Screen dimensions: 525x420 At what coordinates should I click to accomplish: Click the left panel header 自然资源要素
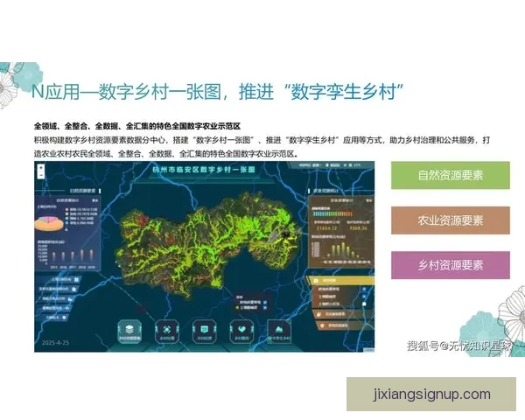(82, 191)
